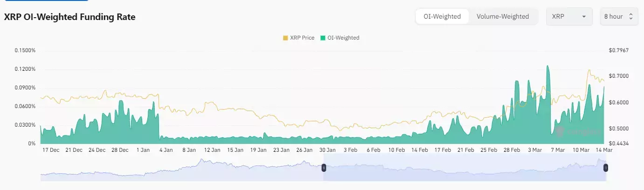Click the left range slider handle
The image size is (644, 190).
click(324, 168)
